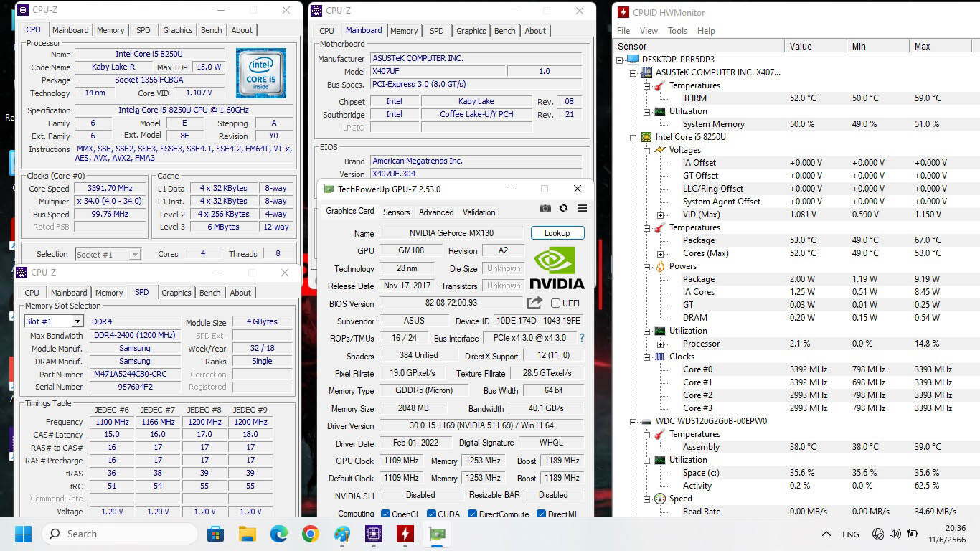Click the GPU-Z title bar card icon
980x551 pixels.
coord(329,189)
